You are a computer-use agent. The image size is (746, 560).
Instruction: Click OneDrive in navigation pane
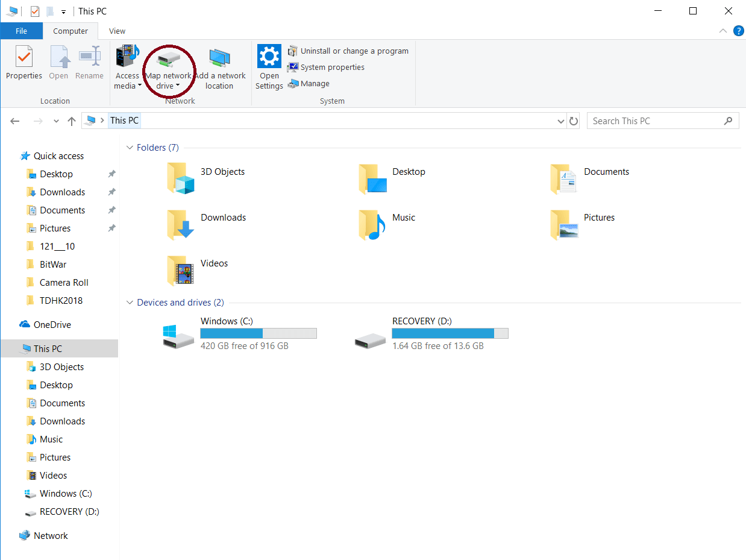click(x=52, y=325)
